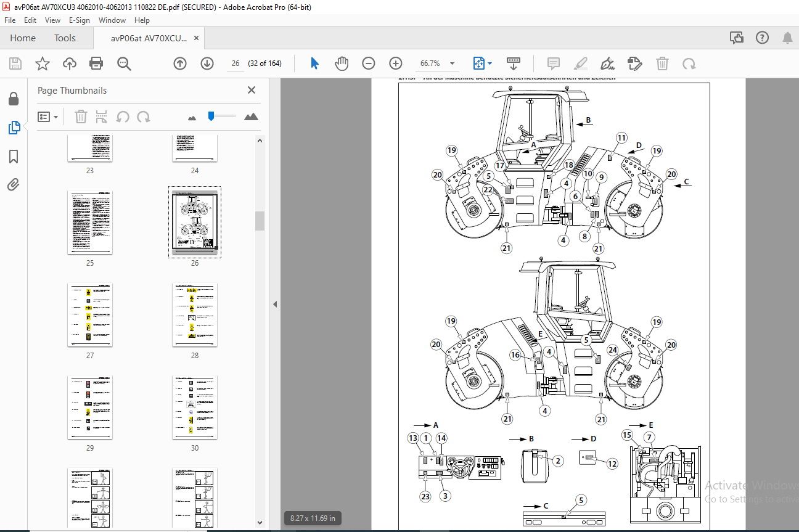799x532 pixels.
Task: Enlarge thumbnail size large mountain icon
Action: pyautogui.click(x=251, y=117)
